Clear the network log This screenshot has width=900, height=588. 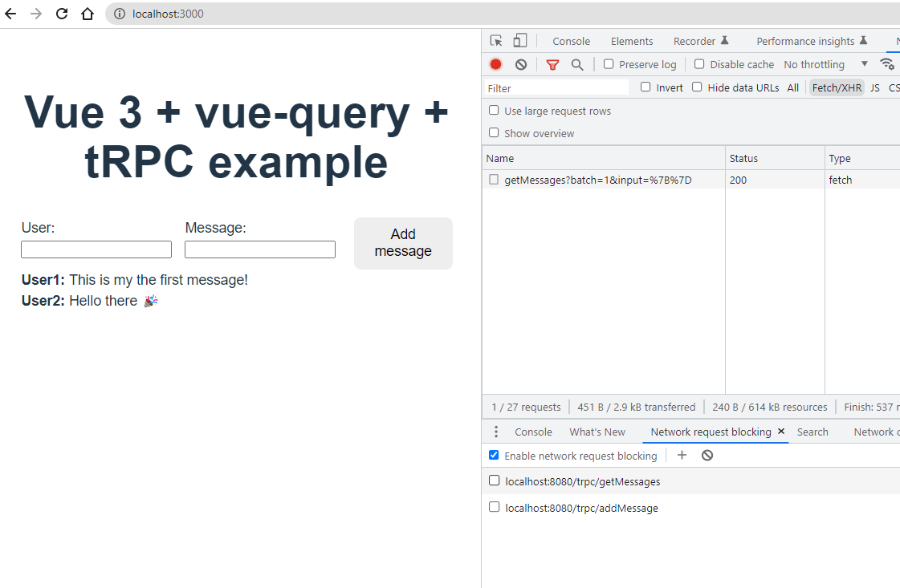pos(521,64)
